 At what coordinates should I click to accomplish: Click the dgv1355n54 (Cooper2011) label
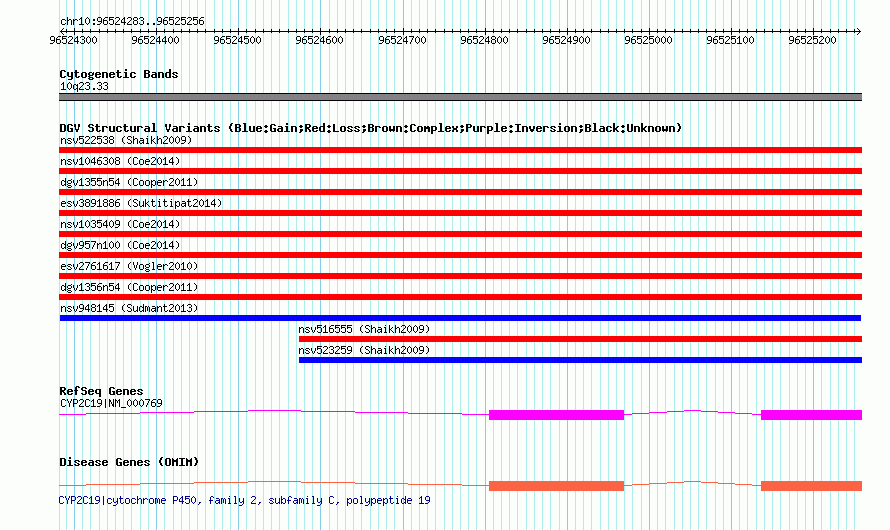click(129, 182)
